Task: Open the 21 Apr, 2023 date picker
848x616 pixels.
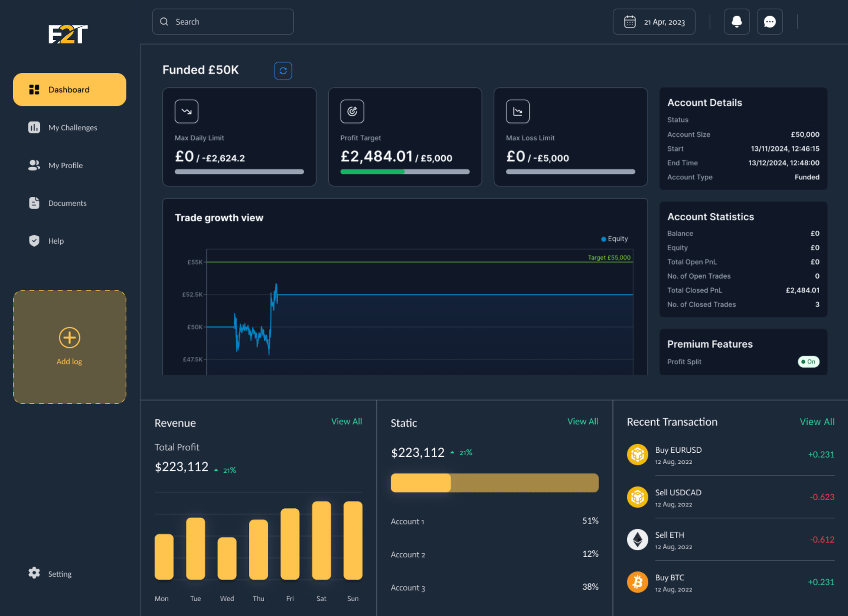Action: tap(654, 22)
